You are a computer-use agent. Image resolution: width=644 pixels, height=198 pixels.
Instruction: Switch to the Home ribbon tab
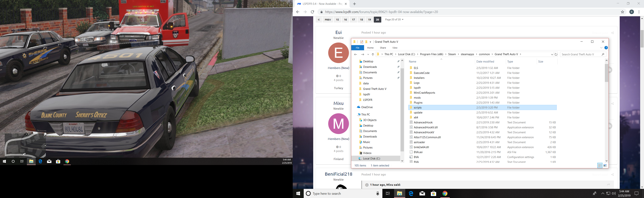(370, 48)
